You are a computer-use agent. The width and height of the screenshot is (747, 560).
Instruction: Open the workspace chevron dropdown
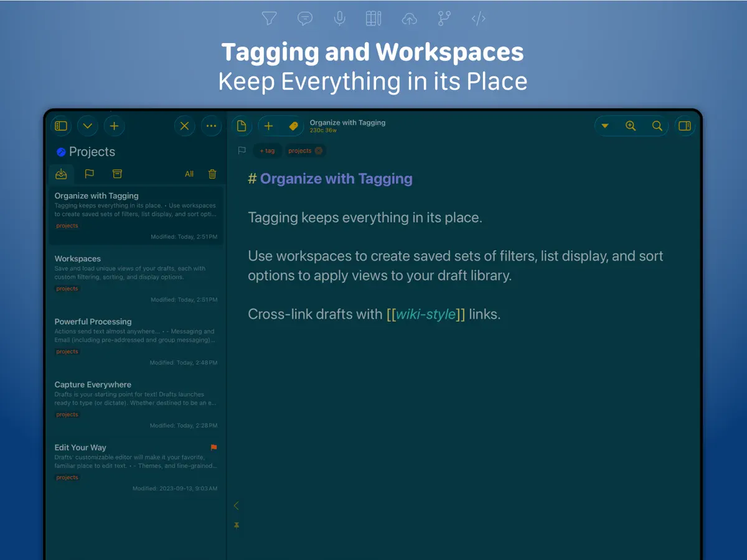pos(88,126)
